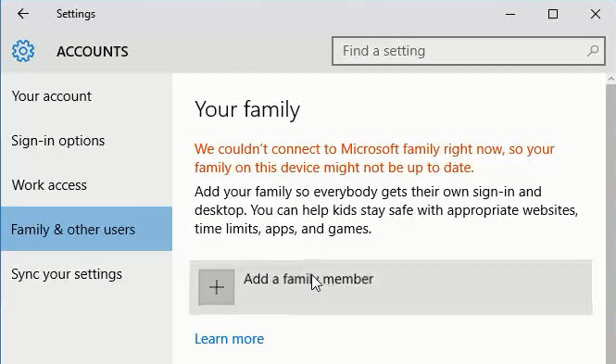Click the 'Add your family so everybody' description
The width and height of the screenshot is (616, 364).
click(x=386, y=210)
